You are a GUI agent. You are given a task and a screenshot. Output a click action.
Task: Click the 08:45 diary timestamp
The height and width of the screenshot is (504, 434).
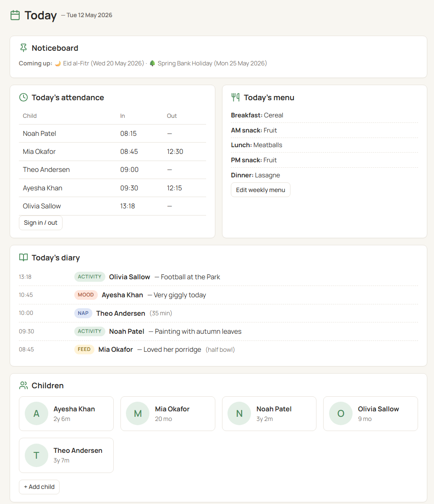tap(26, 349)
